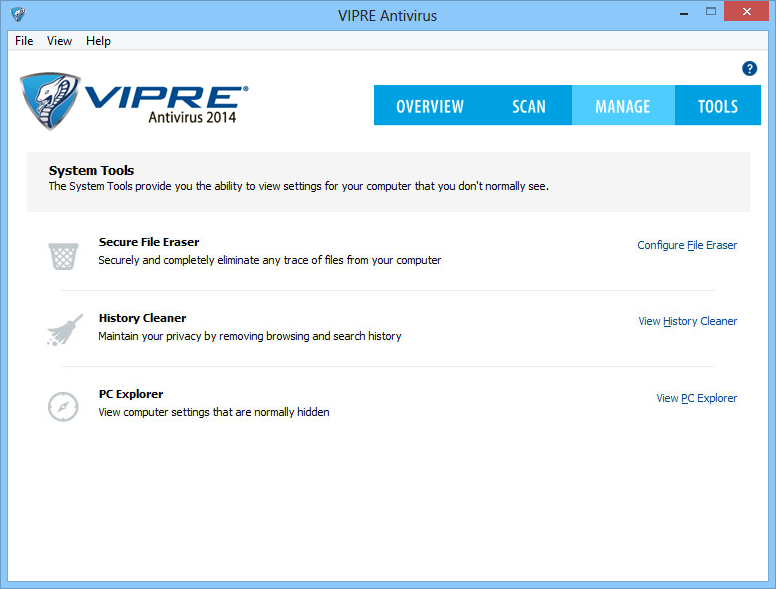Open the View History Cleaner link
This screenshot has width=776, height=589.
tap(687, 321)
